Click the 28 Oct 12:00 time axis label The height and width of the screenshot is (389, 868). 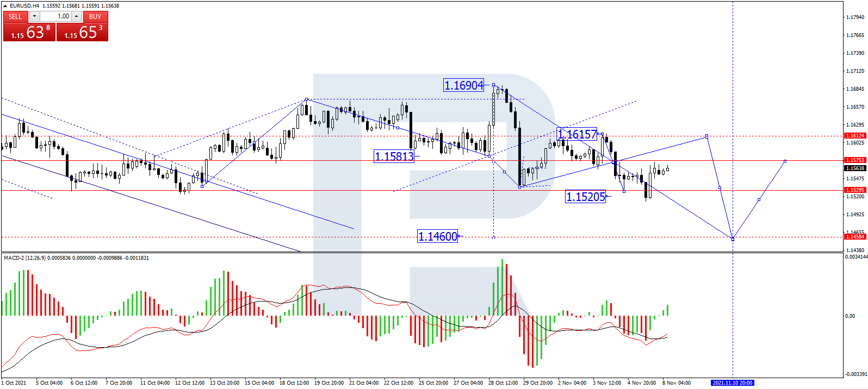coord(503,383)
